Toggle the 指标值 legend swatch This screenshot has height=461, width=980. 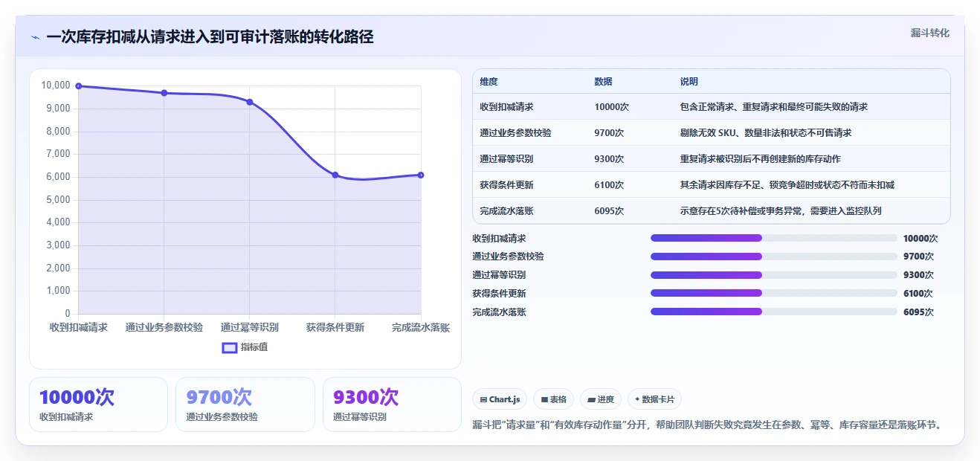[230, 347]
